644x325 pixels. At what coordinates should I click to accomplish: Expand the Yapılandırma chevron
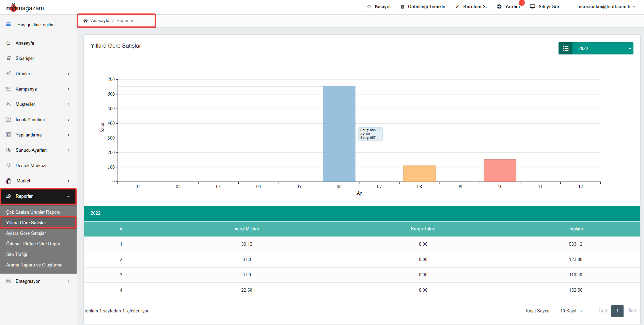click(x=68, y=135)
